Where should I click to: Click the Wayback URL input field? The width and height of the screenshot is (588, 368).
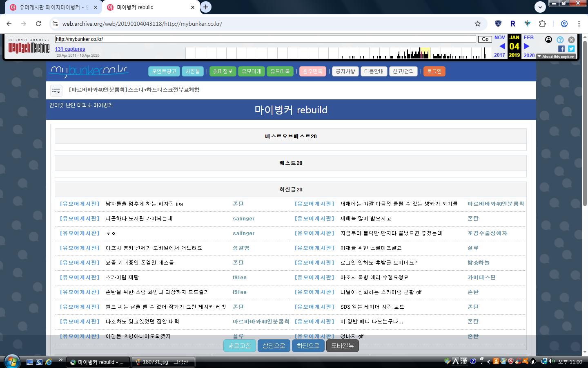[265, 39]
